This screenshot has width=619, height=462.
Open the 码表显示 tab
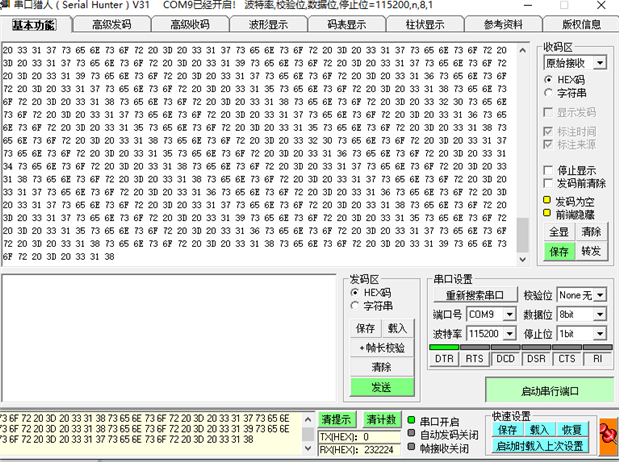347,25
